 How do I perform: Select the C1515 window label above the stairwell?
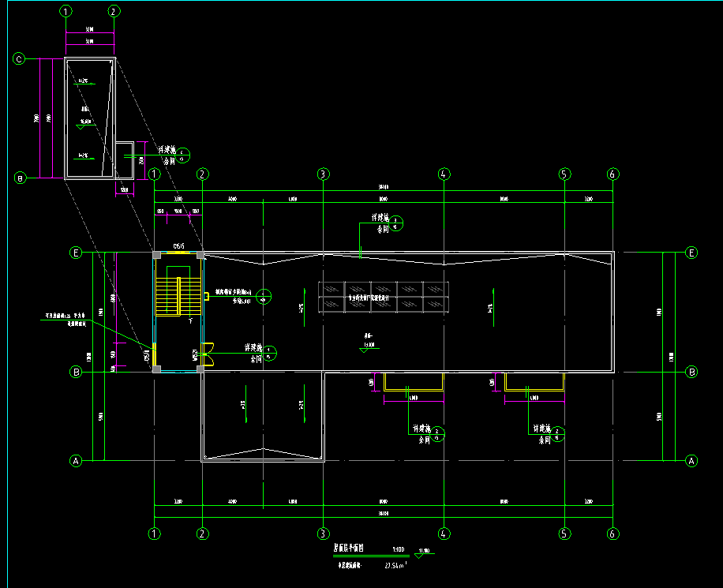178,247
